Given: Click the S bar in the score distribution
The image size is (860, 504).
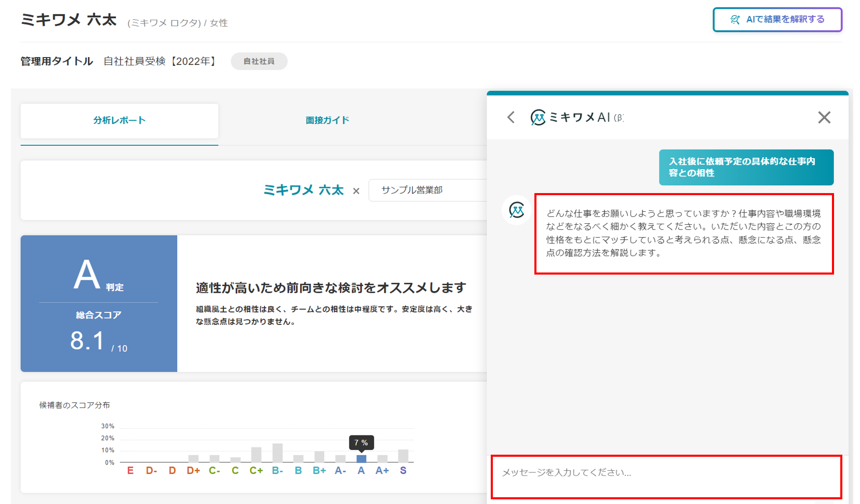Looking at the screenshot, I should (403, 456).
